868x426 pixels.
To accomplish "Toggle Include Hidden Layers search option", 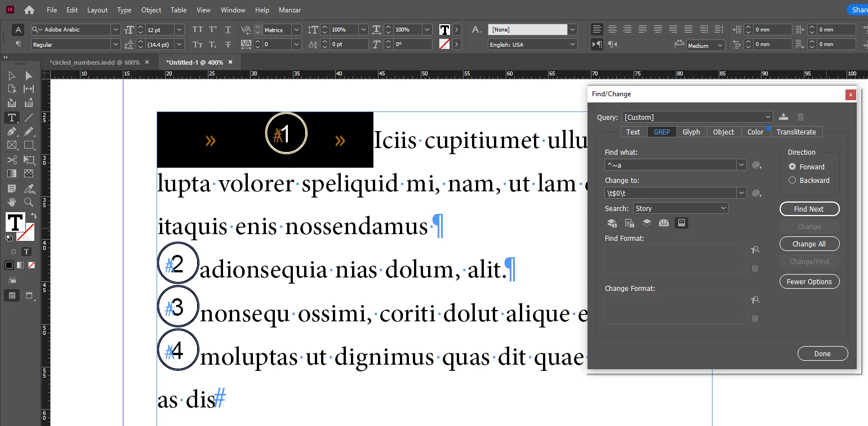I will tap(647, 223).
